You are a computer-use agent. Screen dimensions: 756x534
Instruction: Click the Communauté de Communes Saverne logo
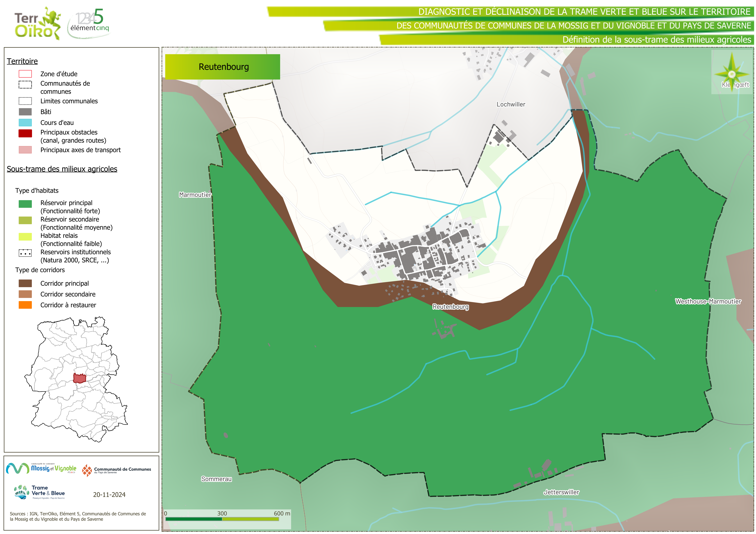(x=117, y=470)
